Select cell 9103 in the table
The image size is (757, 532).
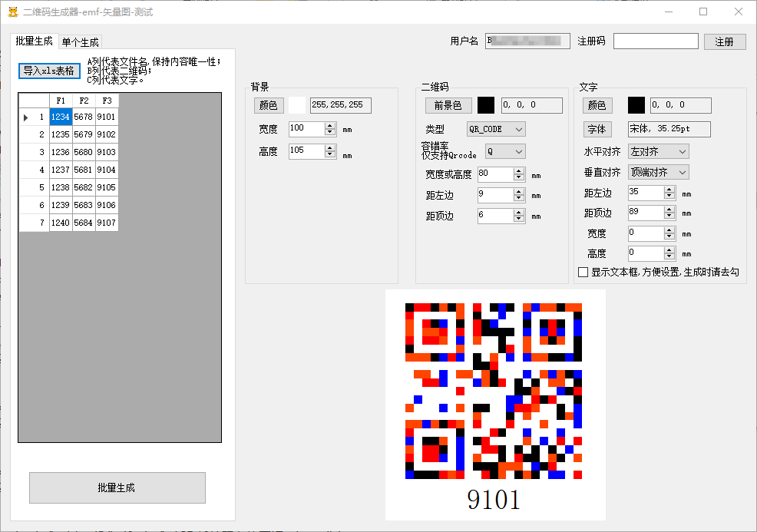107,152
